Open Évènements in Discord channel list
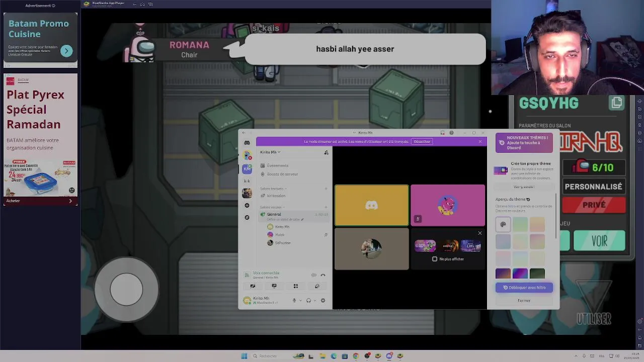 click(277, 165)
